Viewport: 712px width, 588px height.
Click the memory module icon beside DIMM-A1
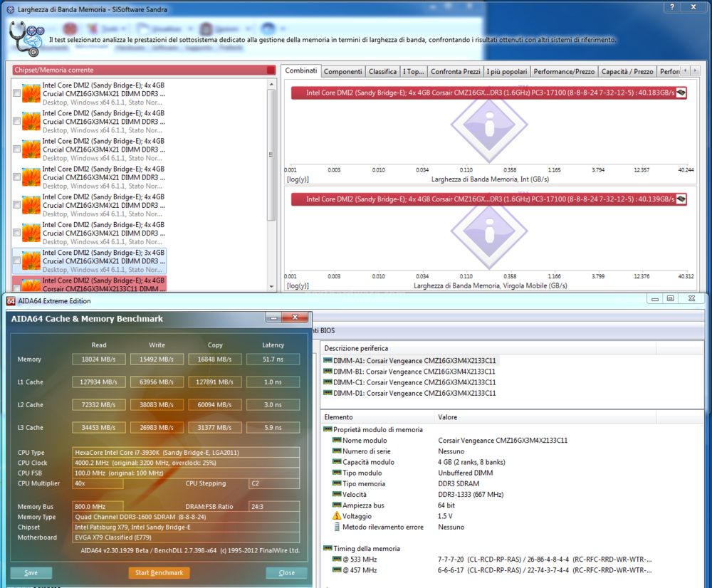coord(328,360)
